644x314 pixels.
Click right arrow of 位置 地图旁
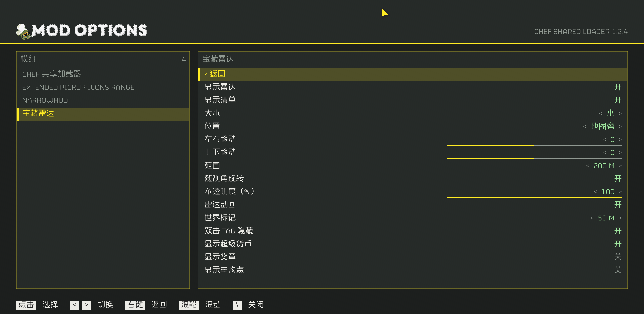coord(620,126)
